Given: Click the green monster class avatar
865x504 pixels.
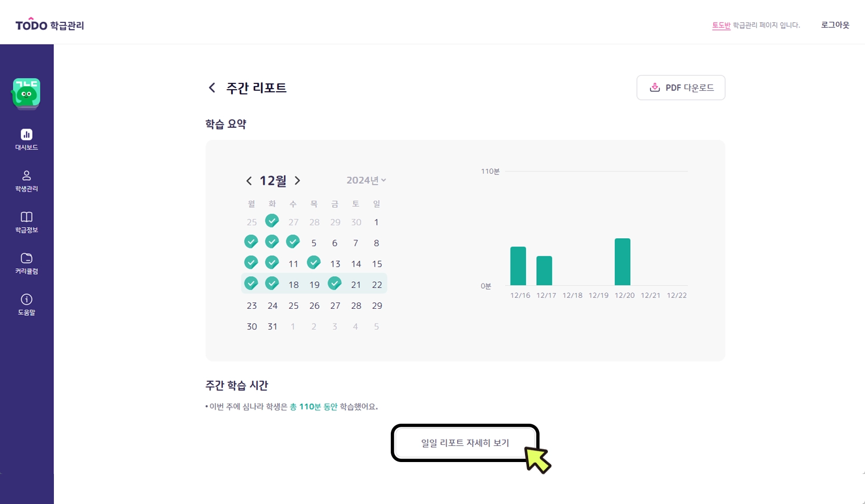Looking at the screenshot, I should [x=26, y=93].
